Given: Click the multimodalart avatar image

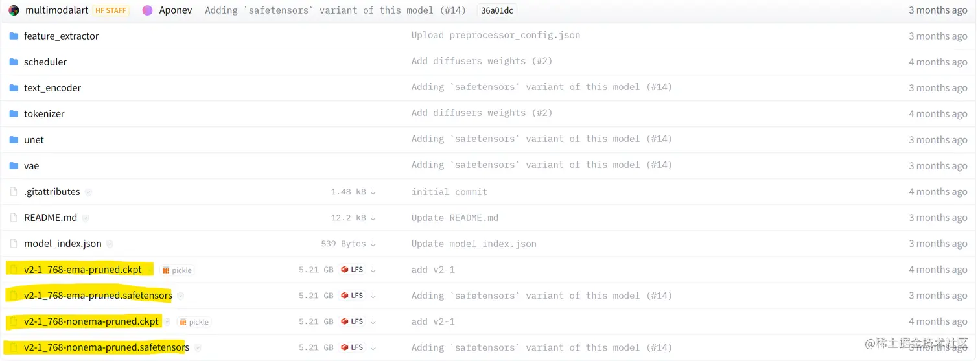Looking at the screenshot, I should click(14, 10).
